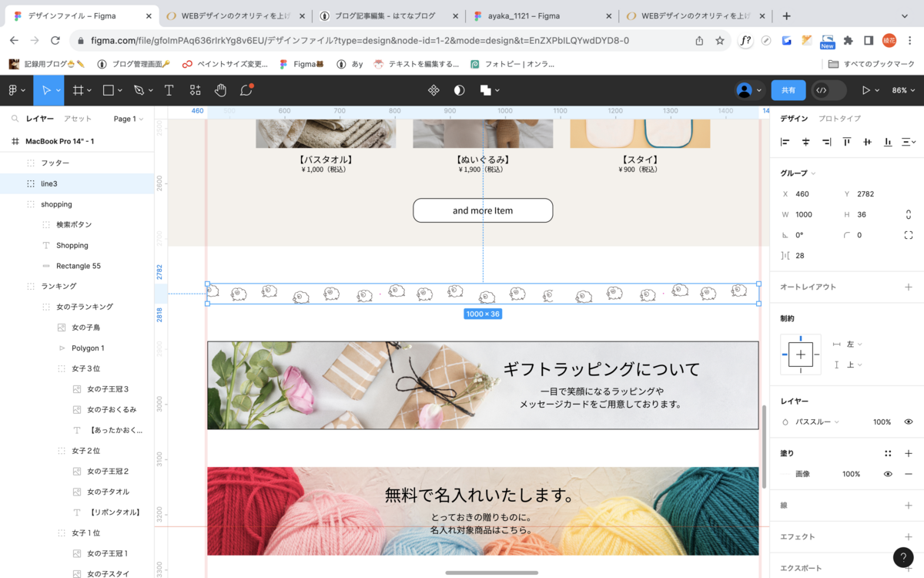Image resolution: width=924 pixels, height=578 pixels.
Task: Add a fill with 塗り plus icon
Action: coord(909,453)
